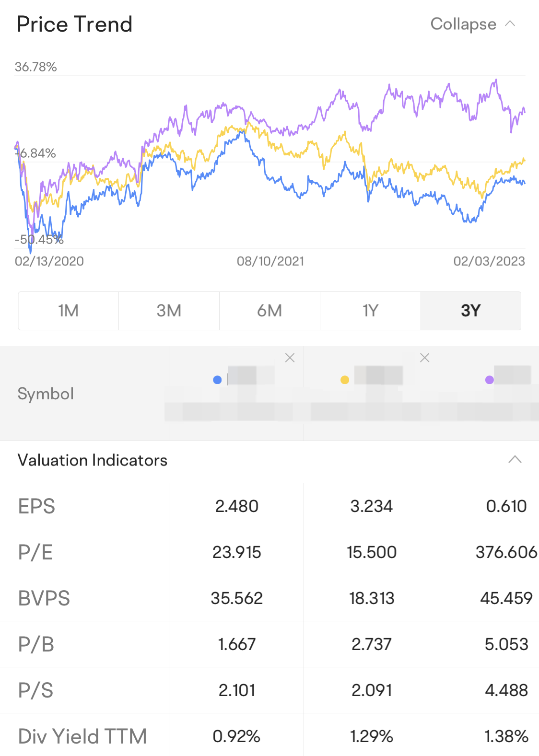Click the BVPS row label
The image size is (539, 756).
pyautogui.click(x=44, y=598)
